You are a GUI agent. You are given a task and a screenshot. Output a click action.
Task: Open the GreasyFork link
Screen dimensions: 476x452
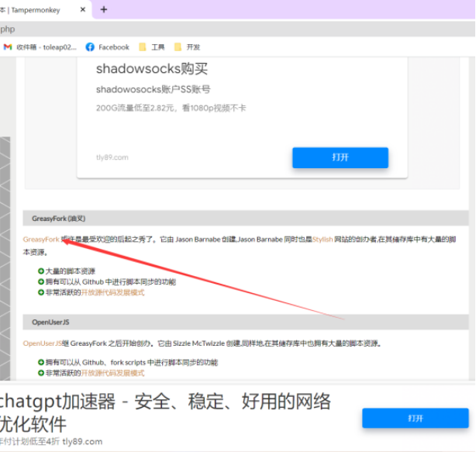point(41,240)
